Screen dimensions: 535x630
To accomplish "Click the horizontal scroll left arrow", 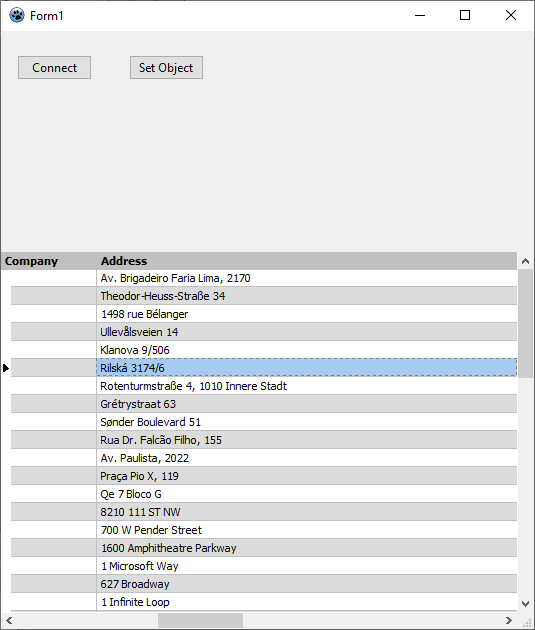I will [x=9, y=620].
